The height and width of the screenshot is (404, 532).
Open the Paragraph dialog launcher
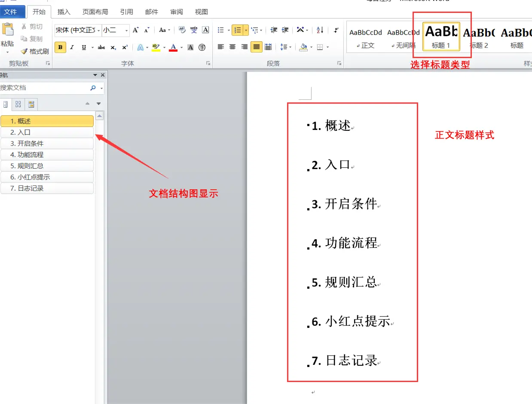pyautogui.click(x=339, y=63)
